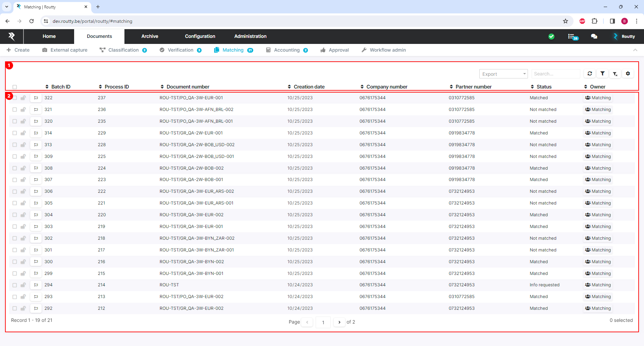
Task: Click the flag icon for batch 304
Action: click(36, 215)
